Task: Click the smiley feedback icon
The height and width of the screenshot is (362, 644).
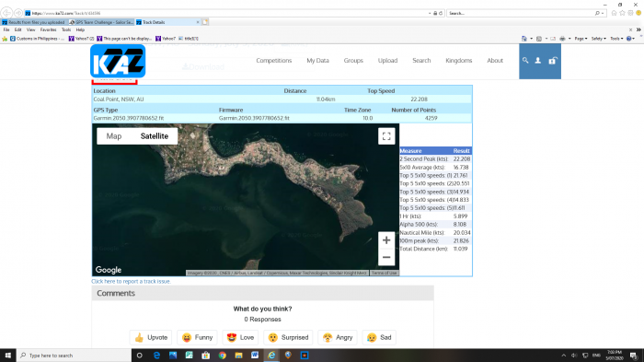Action: coord(638,13)
